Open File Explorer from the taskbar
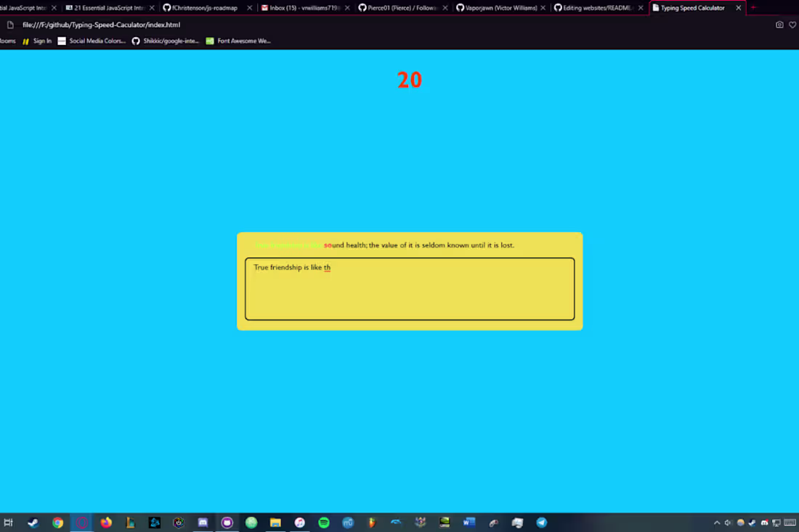 (275, 523)
